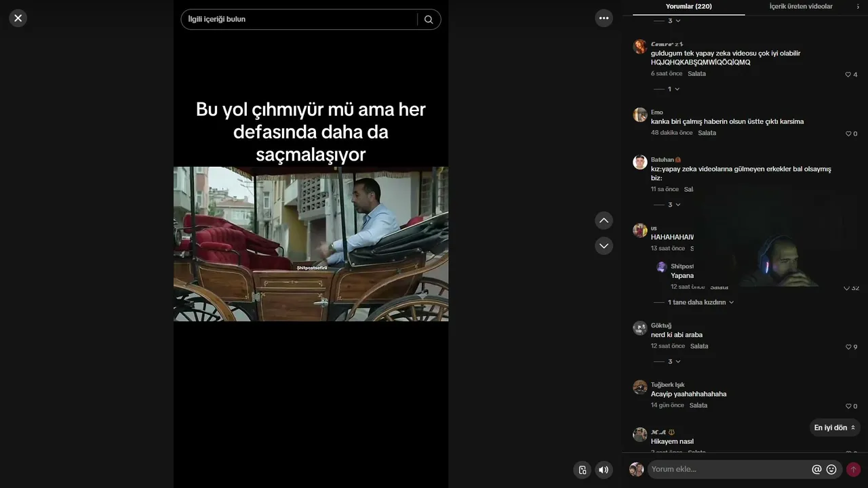Click 'Salata' reply link under Tuğberk Işık's comment
The image size is (868, 488).
coord(698,405)
